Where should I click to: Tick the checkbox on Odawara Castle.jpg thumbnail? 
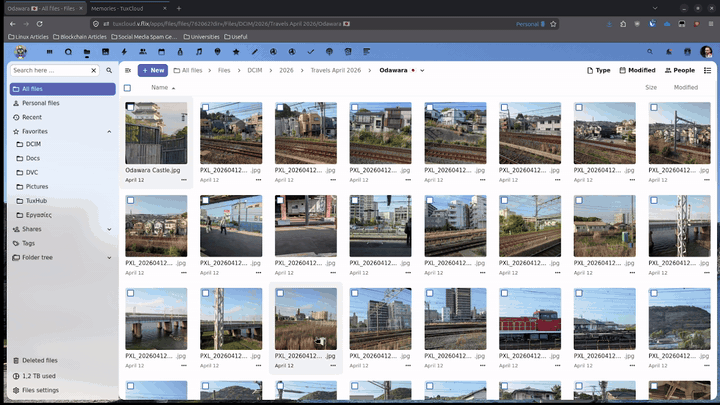pyautogui.click(x=131, y=107)
